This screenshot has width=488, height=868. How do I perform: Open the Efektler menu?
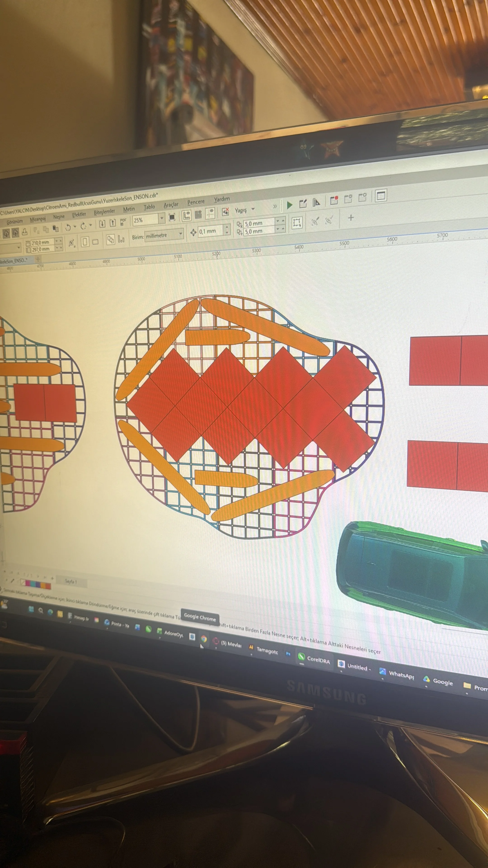79,215
